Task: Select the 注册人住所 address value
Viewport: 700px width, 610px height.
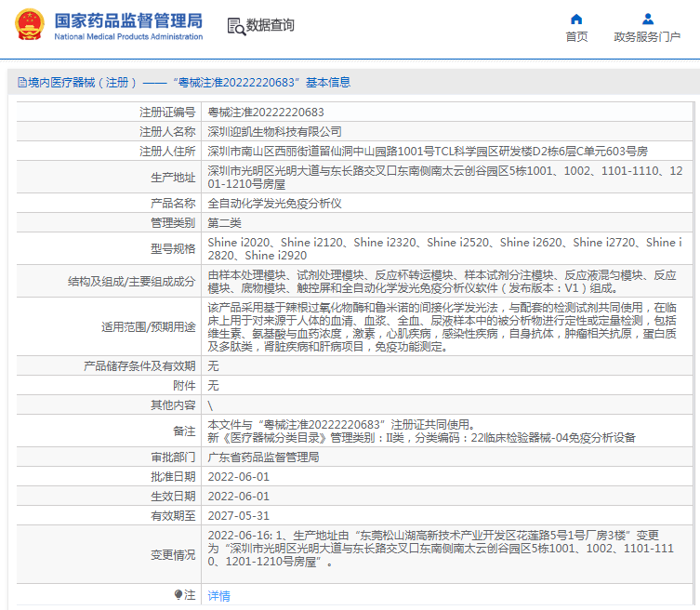Action: click(x=428, y=152)
